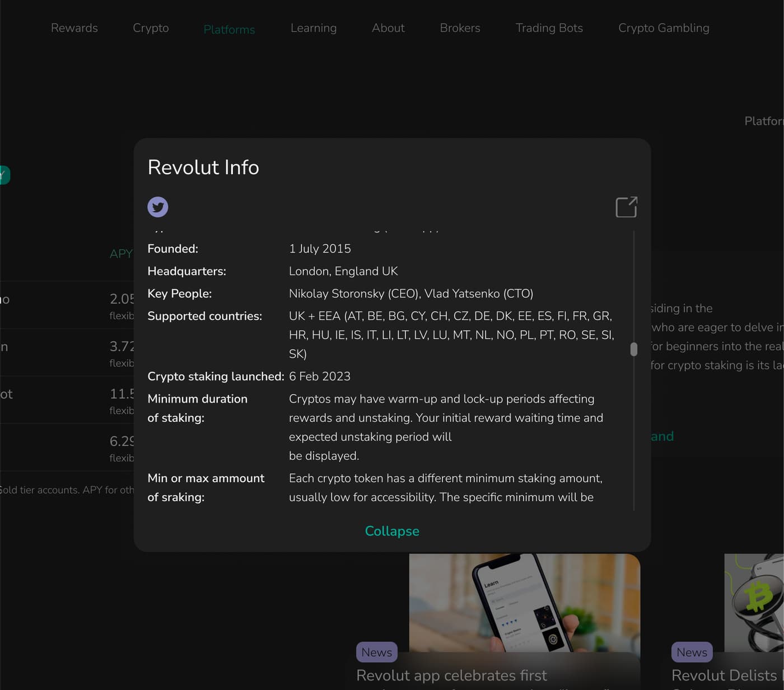Open the Trading Bots menu item
Screen dimensions: 784x690
(549, 28)
